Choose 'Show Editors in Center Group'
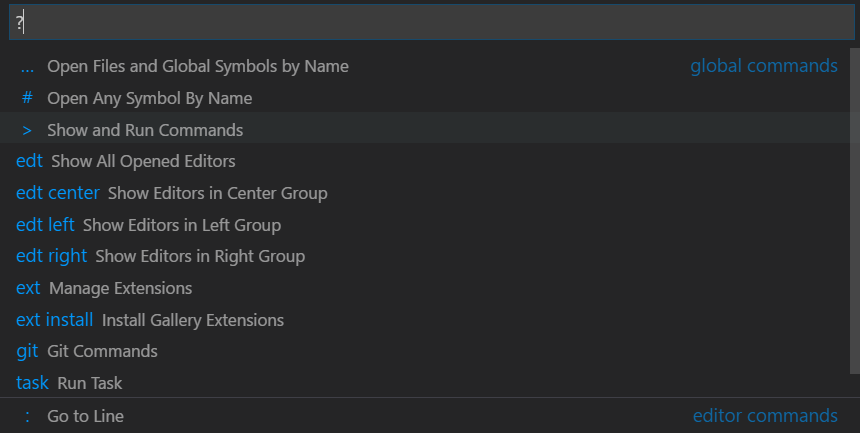 click(x=217, y=193)
